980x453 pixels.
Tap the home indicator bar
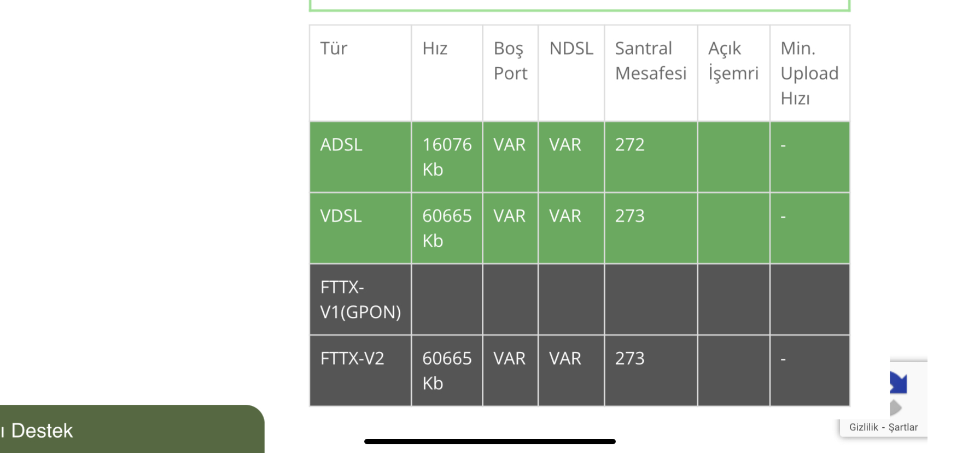pyautogui.click(x=490, y=442)
